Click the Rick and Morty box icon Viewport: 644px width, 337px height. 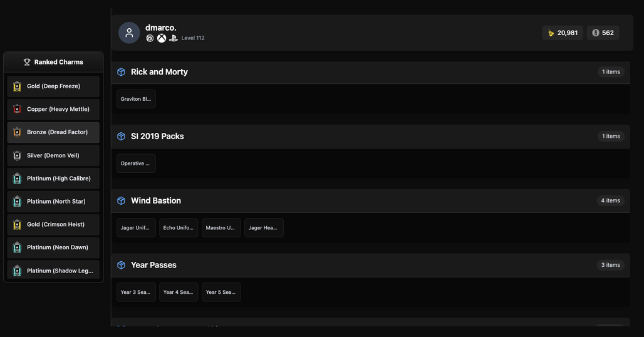click(121, 72)
